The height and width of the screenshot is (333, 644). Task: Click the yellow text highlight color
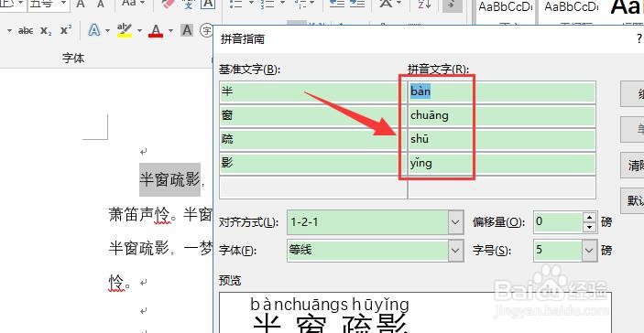point(124,31)
